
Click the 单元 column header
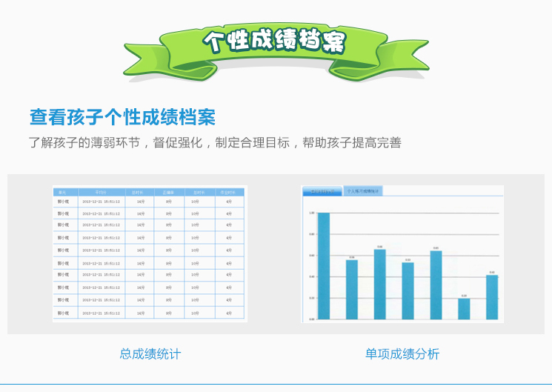63,192
